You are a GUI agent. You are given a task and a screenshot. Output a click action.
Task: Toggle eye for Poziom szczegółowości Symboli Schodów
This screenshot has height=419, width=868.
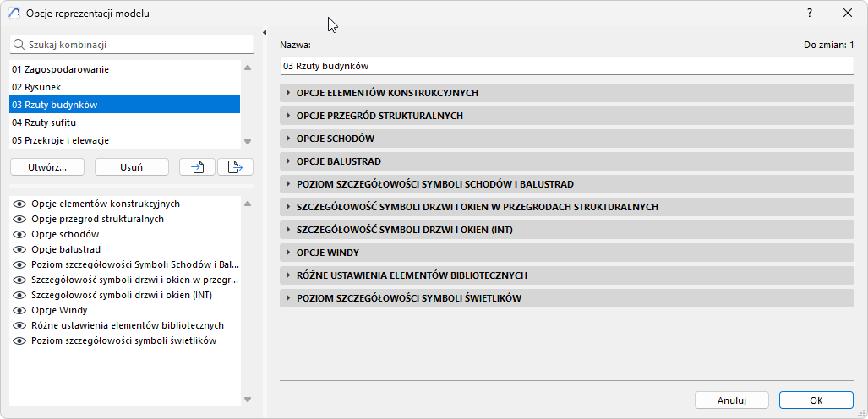(20, 264)
